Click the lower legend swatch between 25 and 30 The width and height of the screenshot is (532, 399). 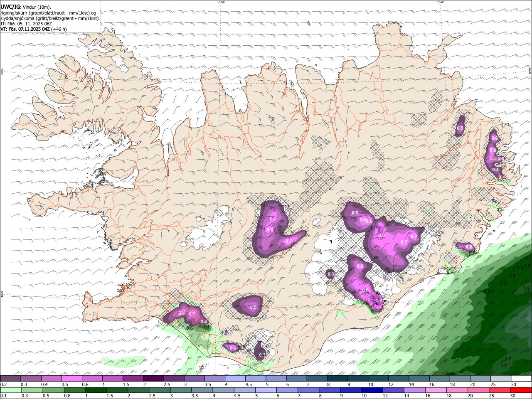coord(500,390)
